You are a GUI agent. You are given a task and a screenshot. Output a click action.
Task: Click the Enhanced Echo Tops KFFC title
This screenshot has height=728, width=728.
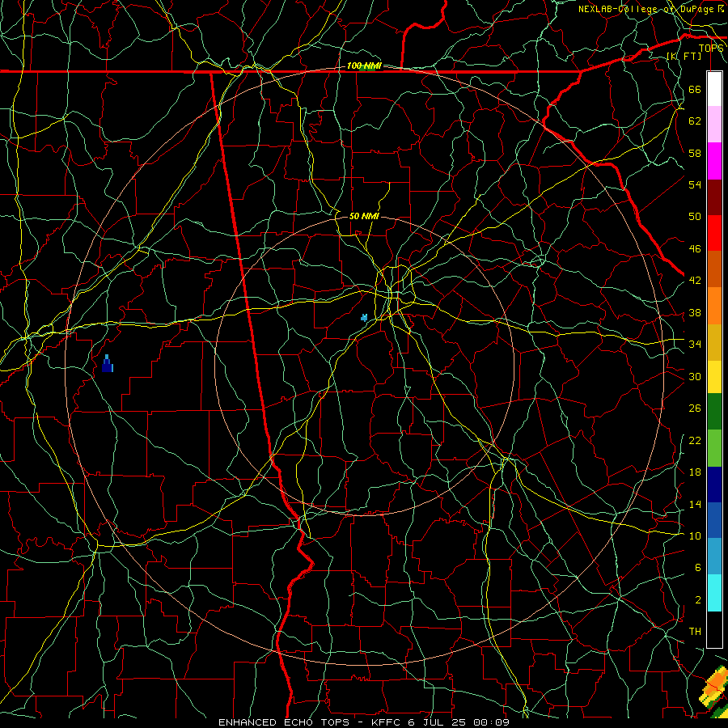point(364,722)
